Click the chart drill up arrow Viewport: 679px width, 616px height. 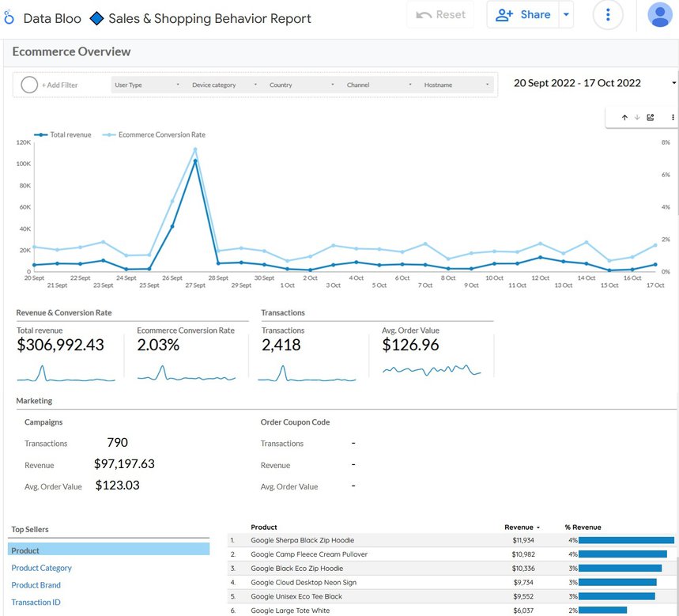[624, 118]
